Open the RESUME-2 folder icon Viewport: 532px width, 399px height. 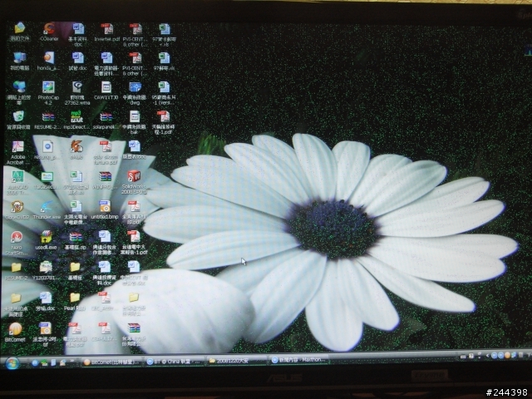[x=16, y=271]
